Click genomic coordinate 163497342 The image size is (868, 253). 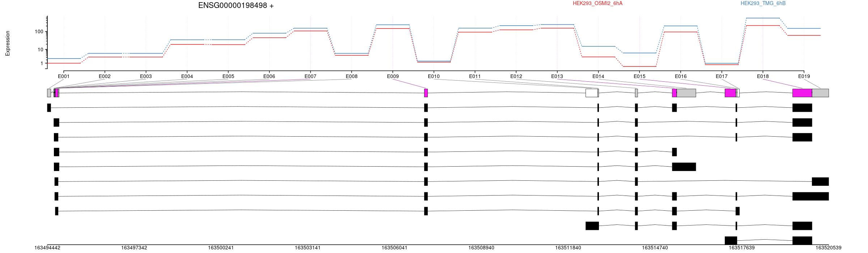(134, 248)
